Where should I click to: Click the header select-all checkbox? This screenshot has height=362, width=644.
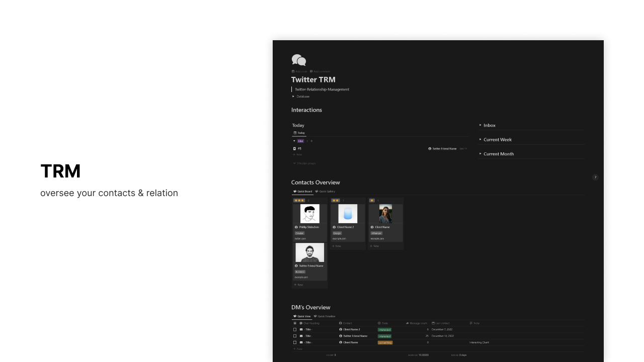point(295,323)
